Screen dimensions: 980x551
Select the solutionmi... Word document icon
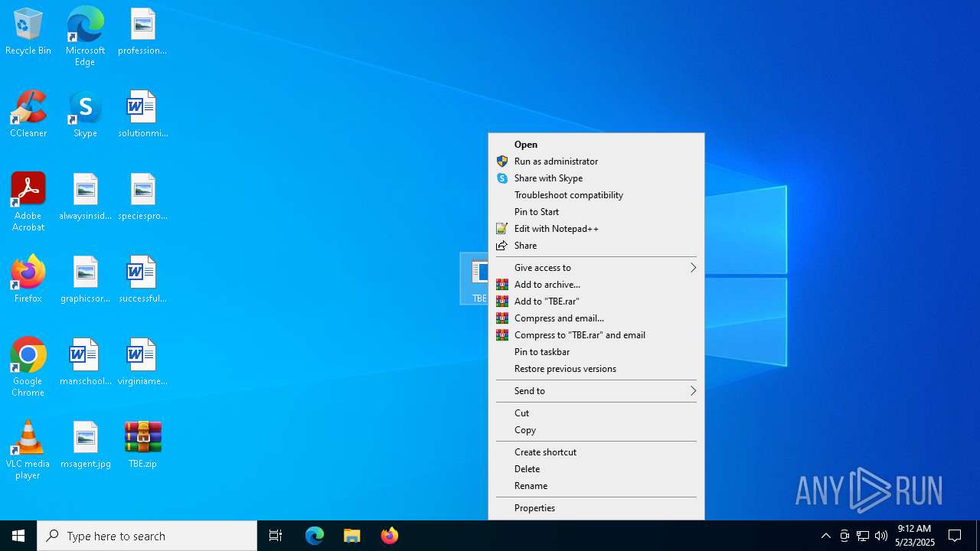(x=142, y=115)
